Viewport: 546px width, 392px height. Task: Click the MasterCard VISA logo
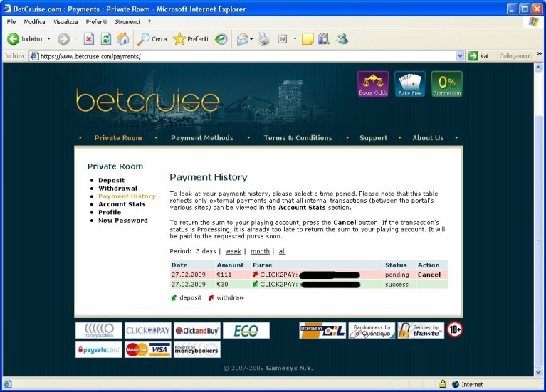click(148, 349)
